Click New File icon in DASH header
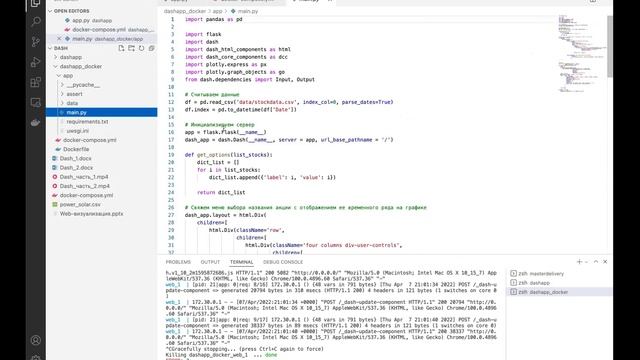The image size is (640, 360). 121,48
